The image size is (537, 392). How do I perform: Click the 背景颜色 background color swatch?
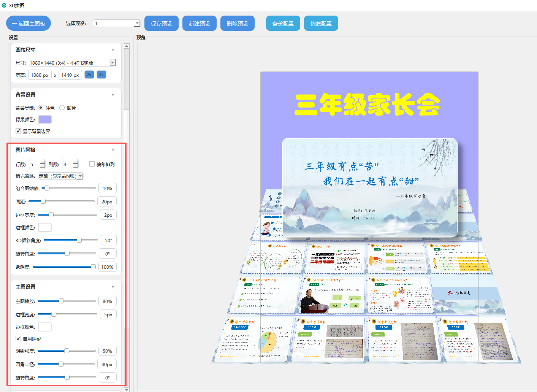(44, 119)
